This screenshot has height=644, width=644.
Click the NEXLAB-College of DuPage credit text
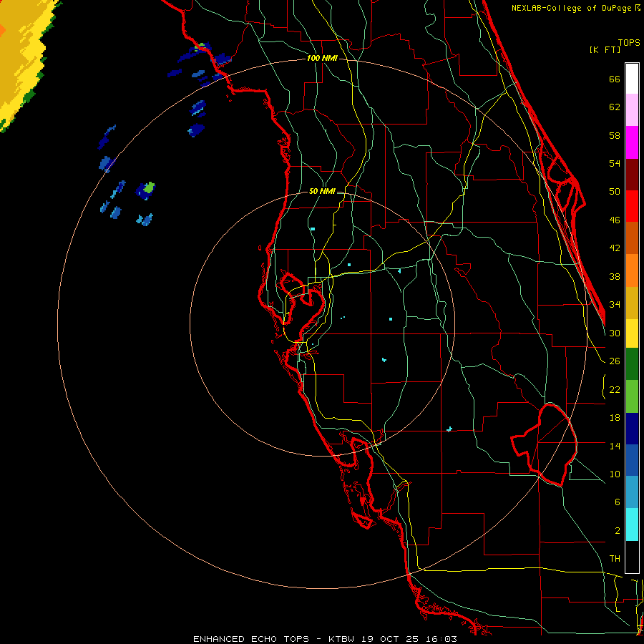(572, 8)
